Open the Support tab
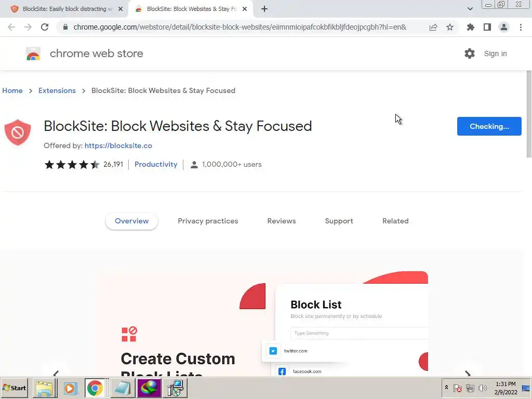Screen dimensions: 532x399 click(339, 221)
